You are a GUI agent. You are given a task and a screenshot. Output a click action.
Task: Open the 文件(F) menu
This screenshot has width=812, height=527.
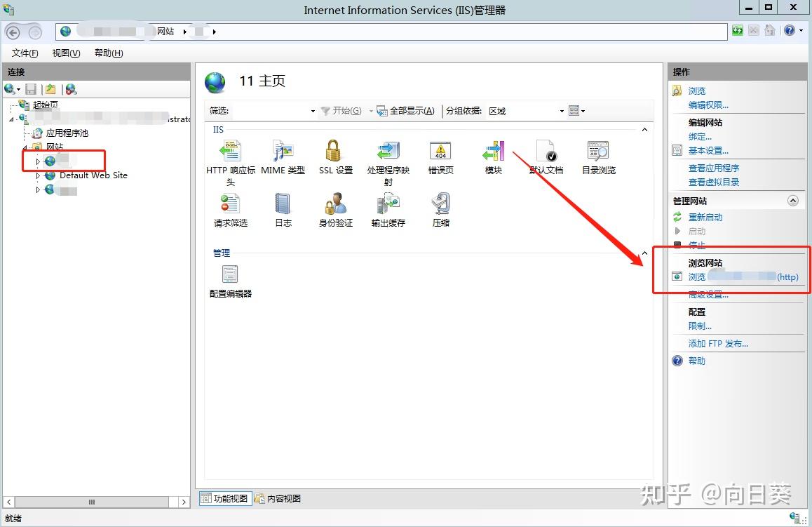25,53
